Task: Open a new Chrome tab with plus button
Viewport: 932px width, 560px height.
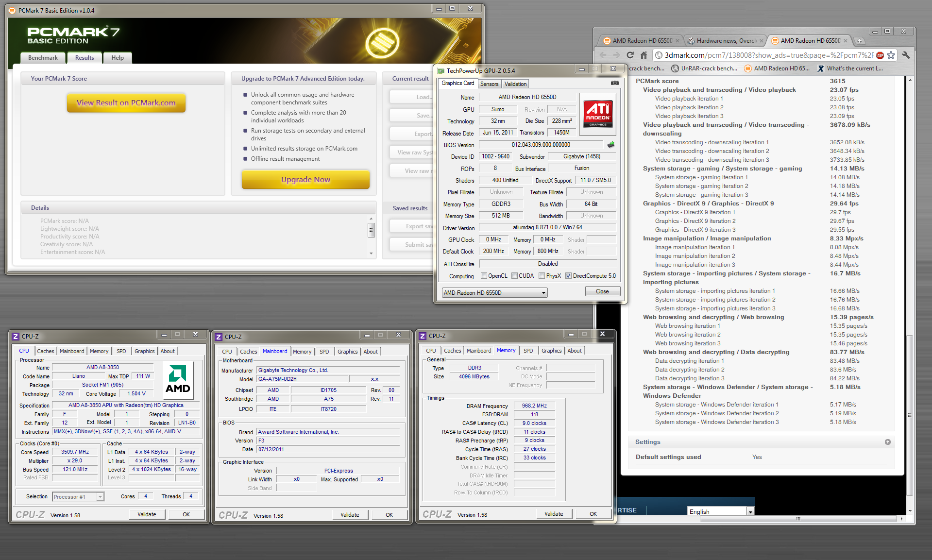Action: pyautogui.click(x=859, y=41)
